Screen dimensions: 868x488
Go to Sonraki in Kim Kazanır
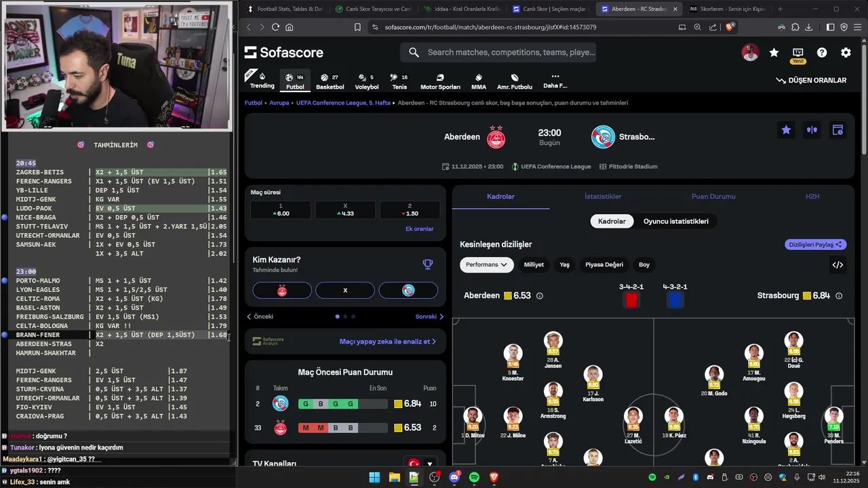click(x=429, y=317)
